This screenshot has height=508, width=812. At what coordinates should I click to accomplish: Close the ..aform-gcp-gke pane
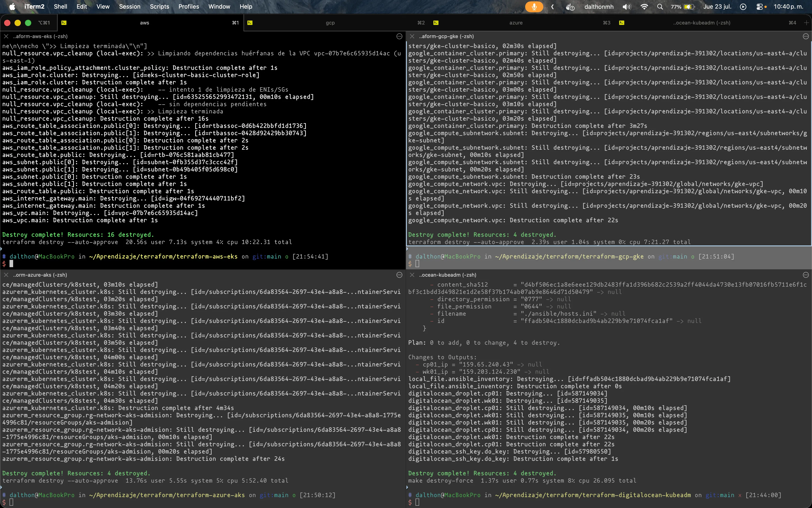[412, 36]
